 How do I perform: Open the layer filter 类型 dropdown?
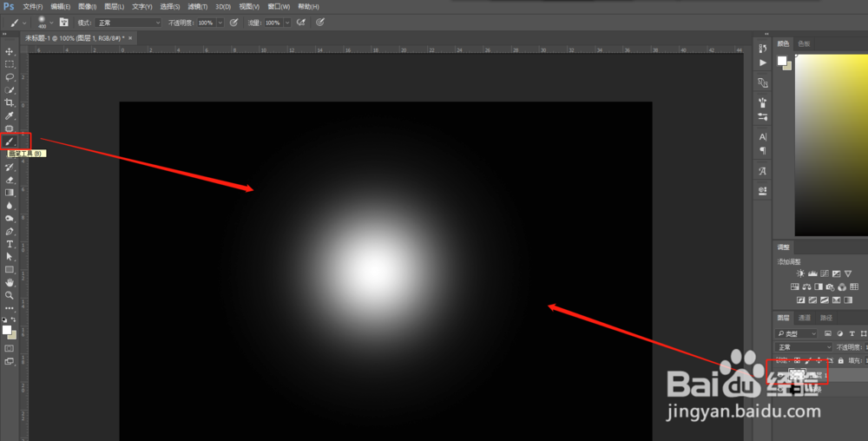797,333
